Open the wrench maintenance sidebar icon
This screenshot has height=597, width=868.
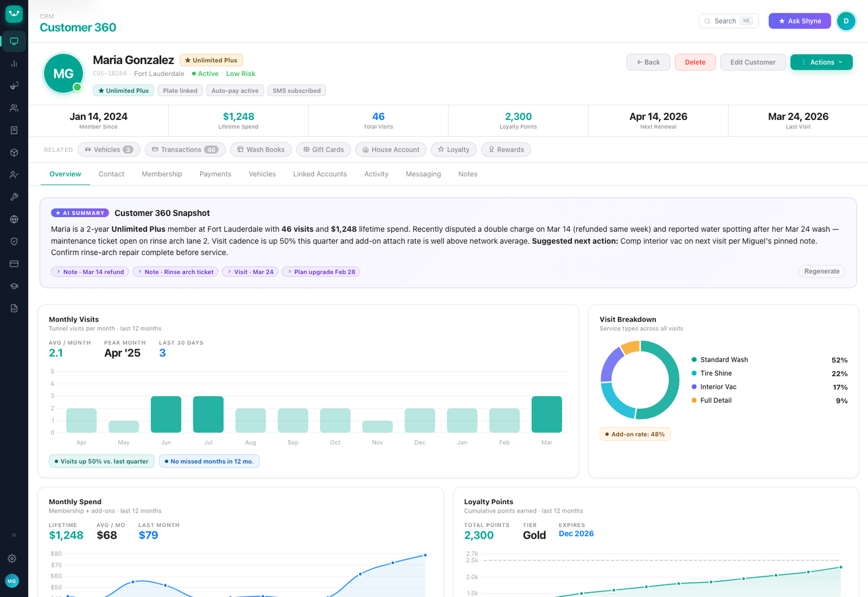point(14,197)
